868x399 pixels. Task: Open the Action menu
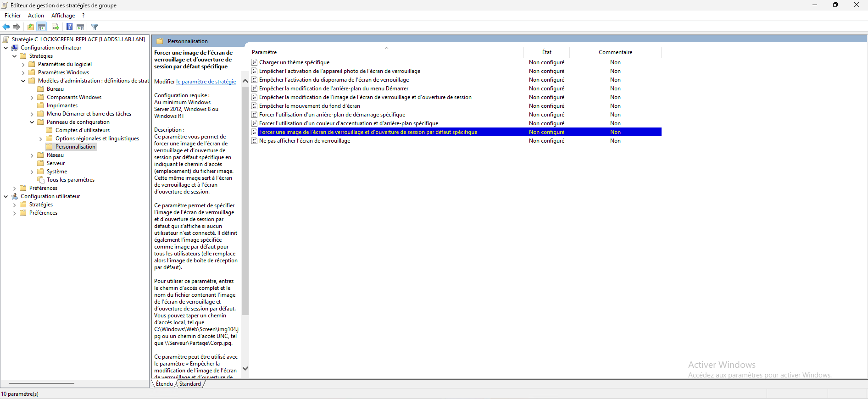coord(36,16)
